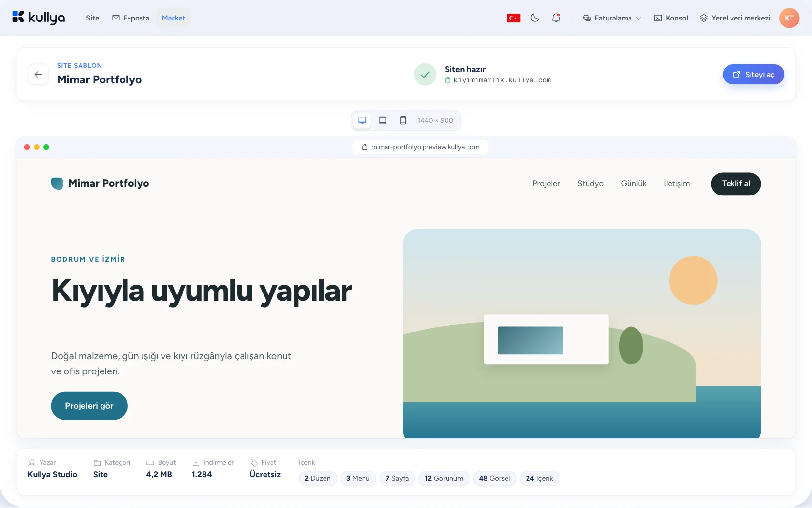The width and height of the screenshot is (812, 508).
Task: Click the 1.284 downloads value
Action: point(202,475)
